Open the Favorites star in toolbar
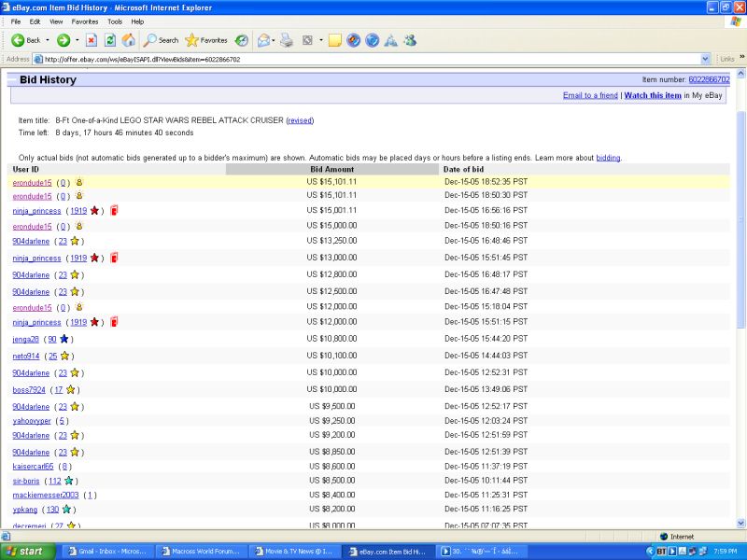Viewport: 747px width, 560px height. tap(206, 40)
